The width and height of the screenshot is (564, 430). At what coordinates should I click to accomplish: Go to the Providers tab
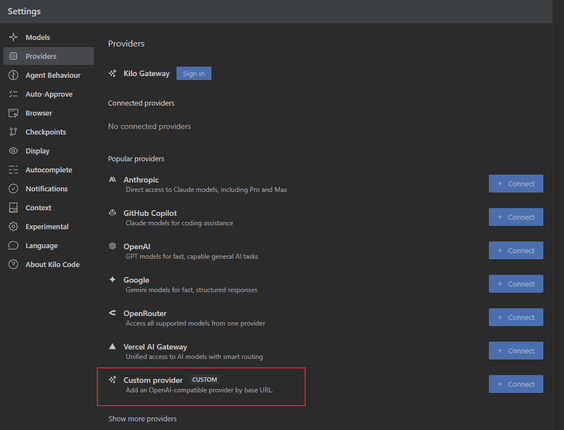(x=49, y=56)
